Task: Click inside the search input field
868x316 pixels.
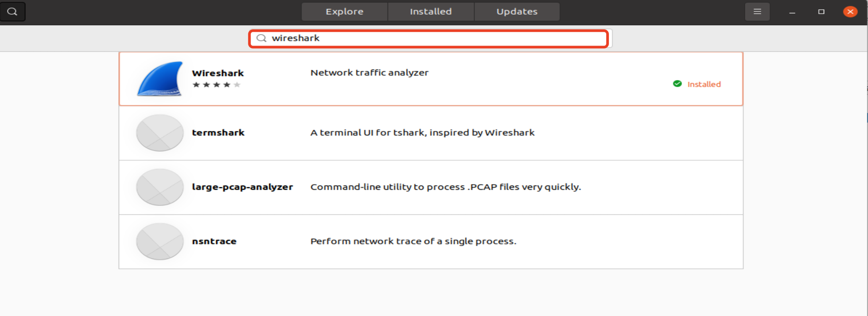Action: pyautogui.click(x=399, y=39)
